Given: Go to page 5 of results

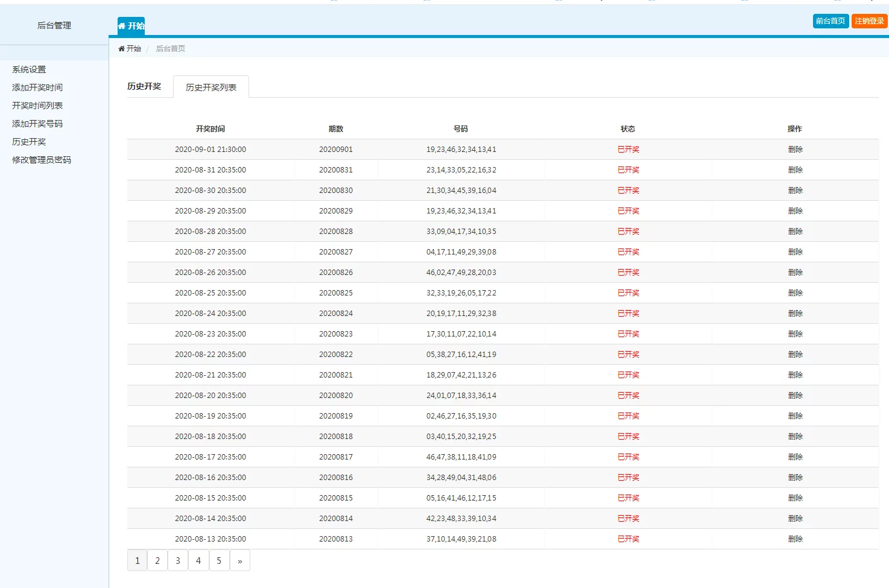Looking at the screenshot, I should [219, 561].
